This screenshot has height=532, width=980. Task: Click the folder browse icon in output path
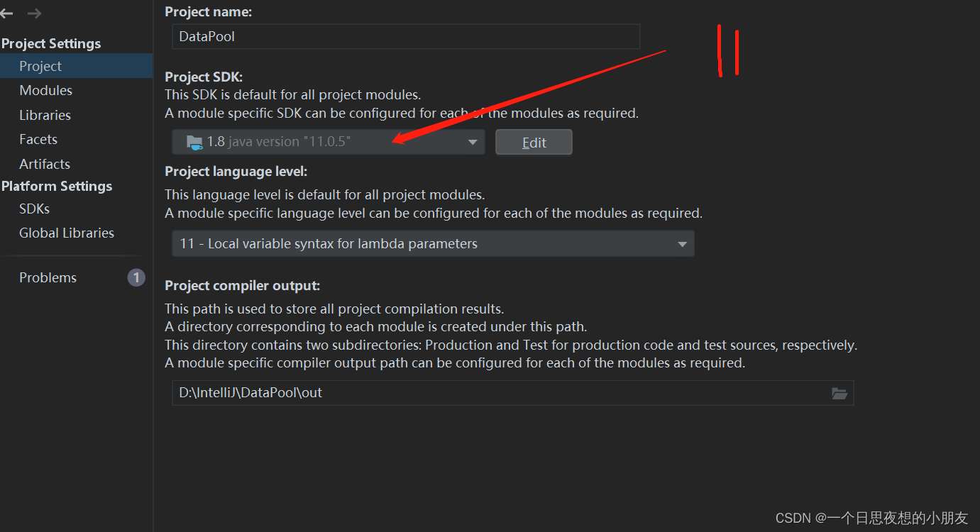tap(839, 393)
